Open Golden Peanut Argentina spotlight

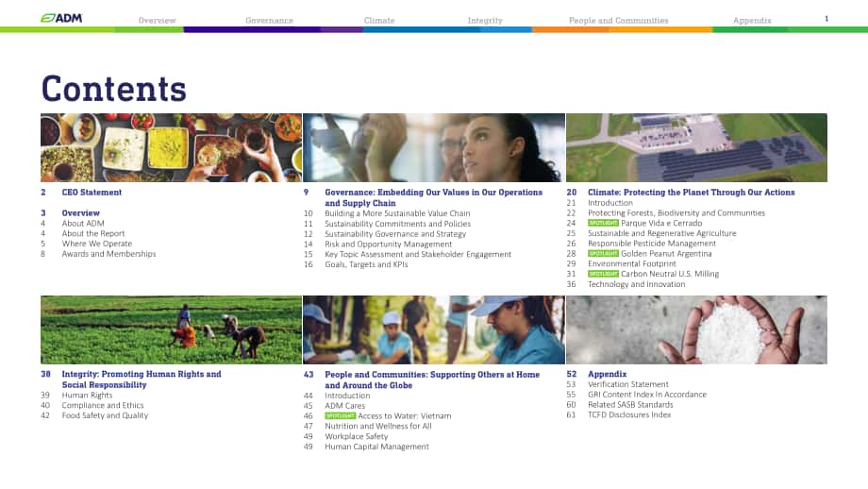click(666, 254)
